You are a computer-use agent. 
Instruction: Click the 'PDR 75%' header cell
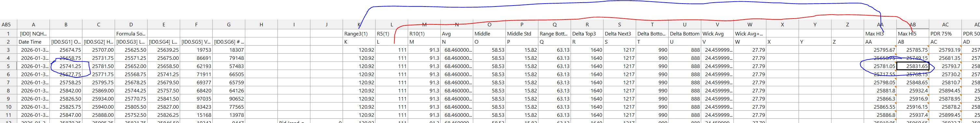(x=945, y=34)
